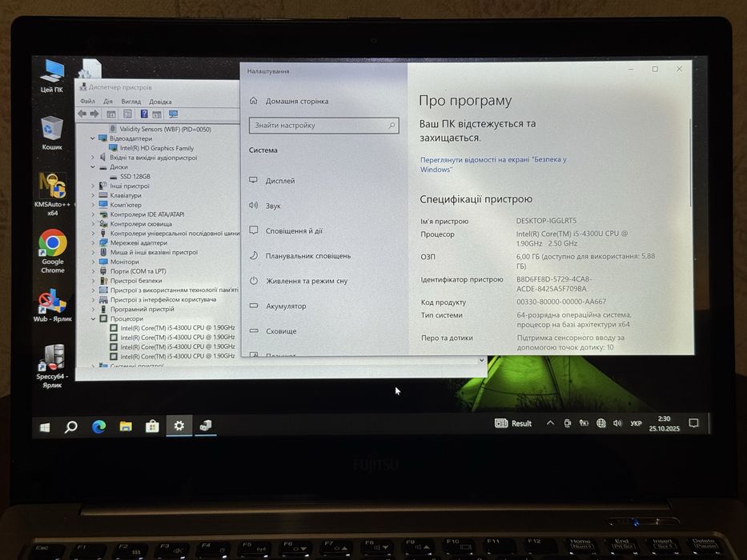Switch to Device Manager taskbar button
This screenshot has height=560, width=747.
click(206, 426)
